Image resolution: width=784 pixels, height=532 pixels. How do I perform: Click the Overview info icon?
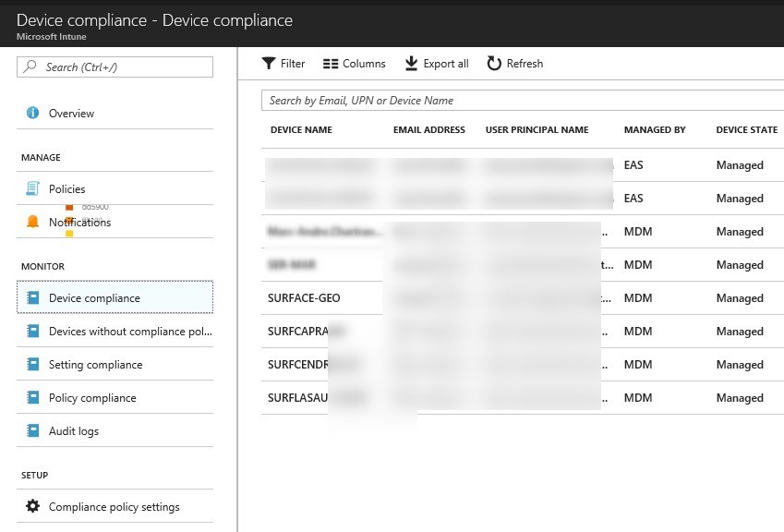click(x=32, y=113)
